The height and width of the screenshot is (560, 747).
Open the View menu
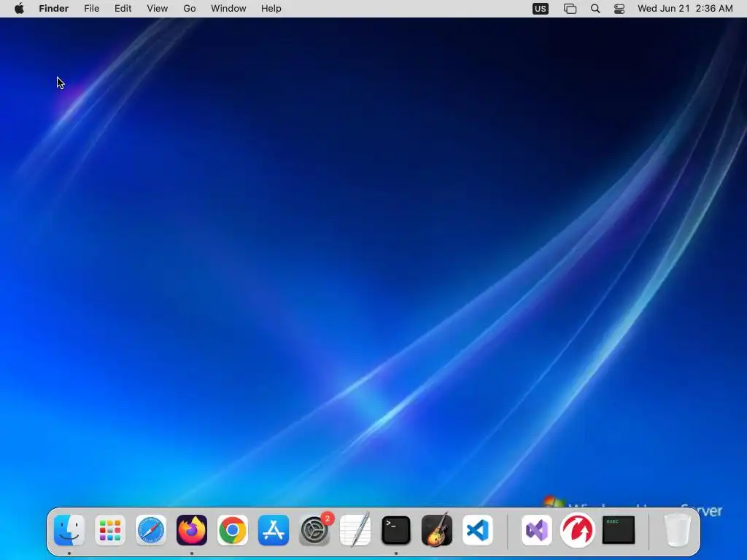(x=158, y=9)
